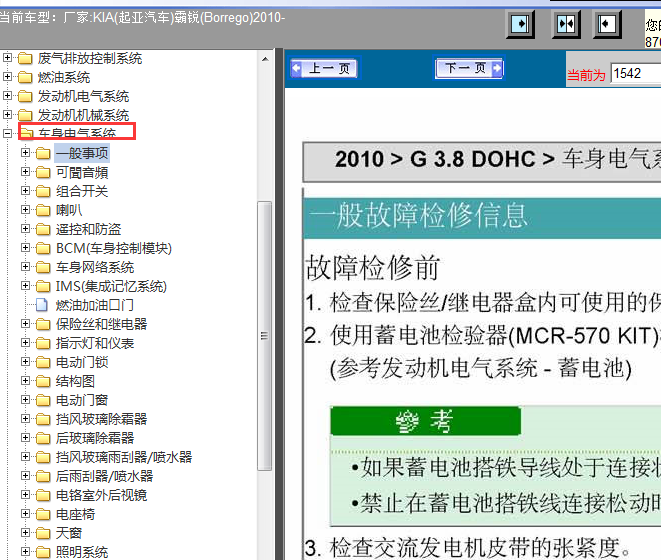Screen dimensions: 661x560
Task: Click the expand-left panel arrow icon
Action: tap(607, 24)
